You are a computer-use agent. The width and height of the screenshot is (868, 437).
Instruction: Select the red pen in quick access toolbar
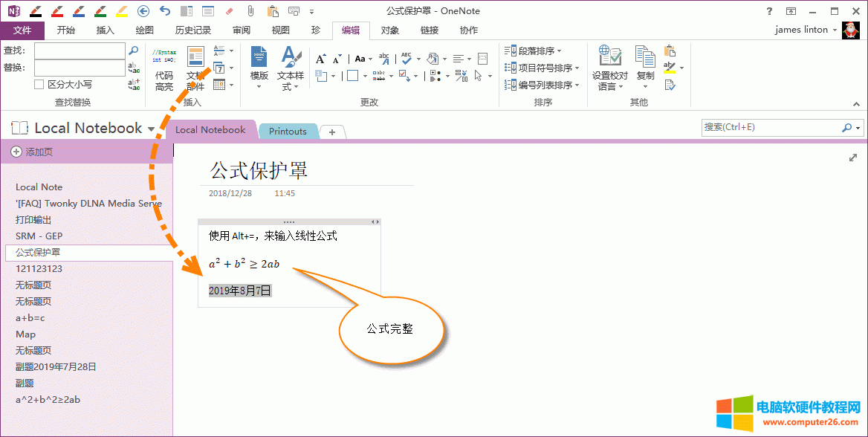coord(56,11)
